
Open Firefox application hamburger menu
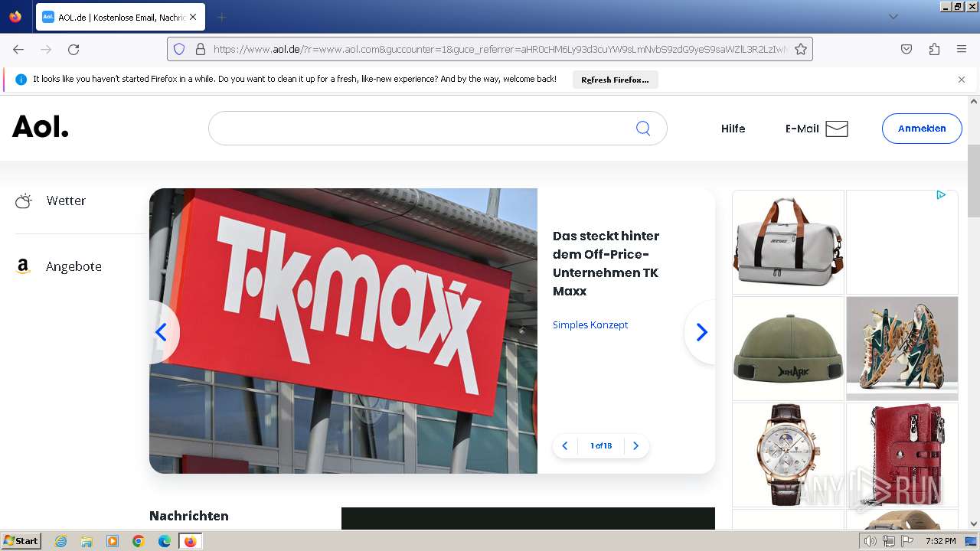tap(962, 49)
